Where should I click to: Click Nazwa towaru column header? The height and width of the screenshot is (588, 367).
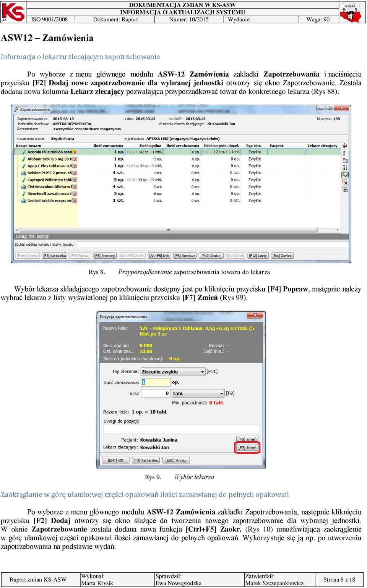coord(46,146)
